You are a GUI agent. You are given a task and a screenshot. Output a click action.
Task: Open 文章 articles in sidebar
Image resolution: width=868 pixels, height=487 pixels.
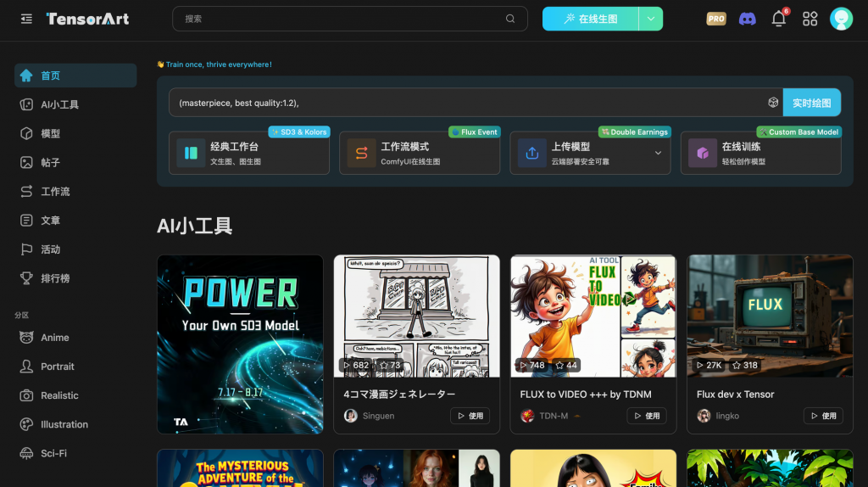tap(75, 220)
